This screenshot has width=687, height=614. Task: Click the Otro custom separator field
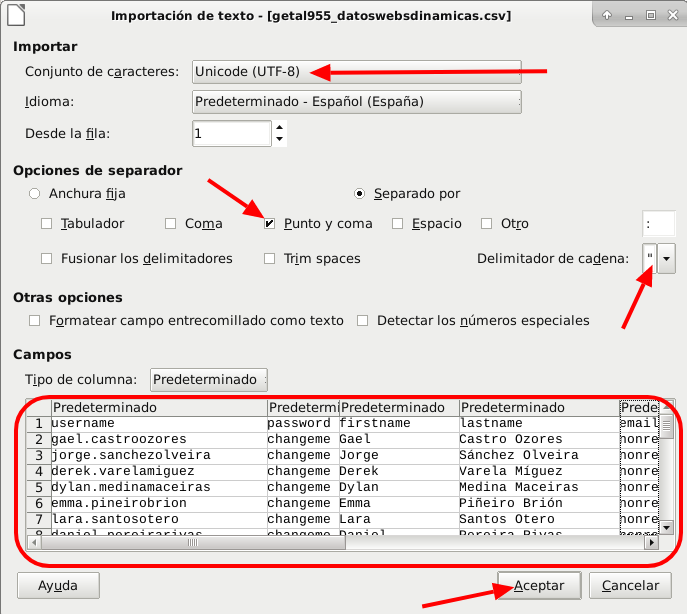659,224
